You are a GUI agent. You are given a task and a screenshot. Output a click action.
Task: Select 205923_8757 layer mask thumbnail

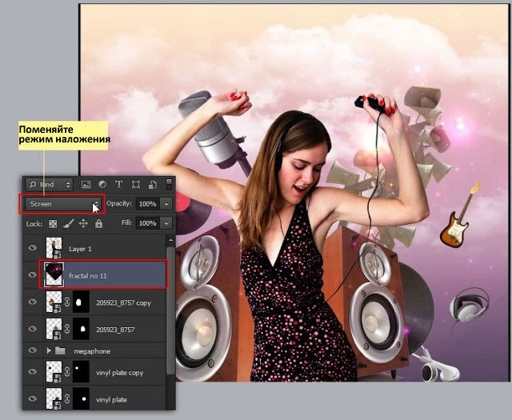pyautogui.click(x=81, y=329)
